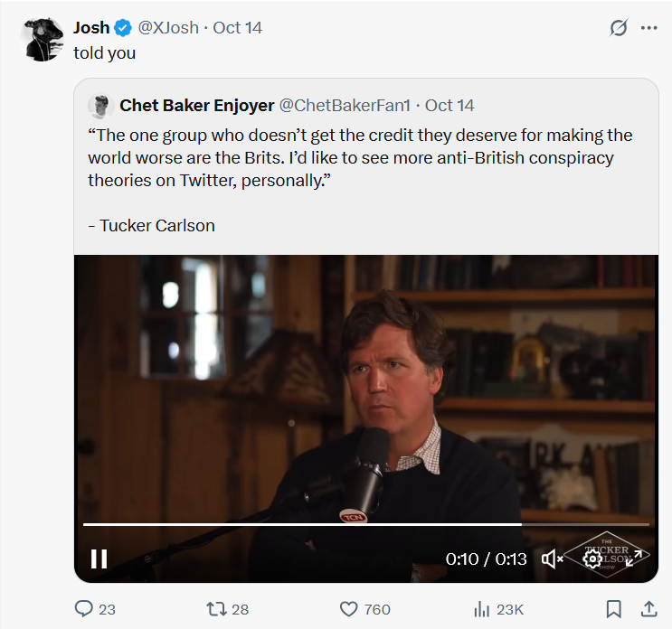Open the @XJosh handle link
Image resolution: width=672 pixels, height=629 pixels.
tap(168, 28)
